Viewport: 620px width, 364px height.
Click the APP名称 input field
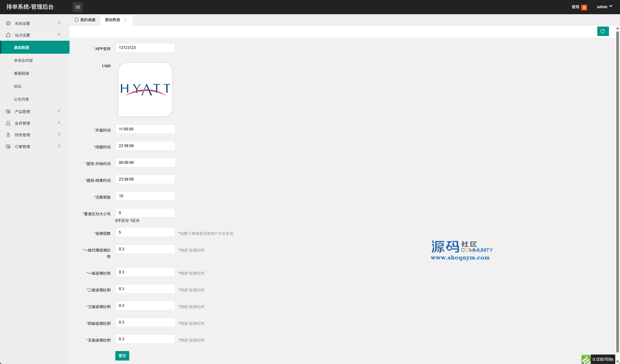pos(145,48)
